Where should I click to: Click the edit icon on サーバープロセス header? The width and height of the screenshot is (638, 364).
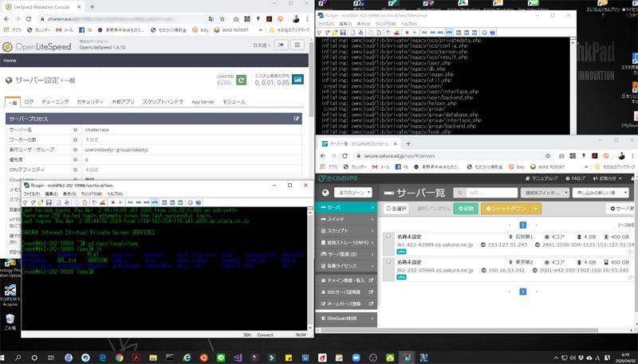click(297, 118)
